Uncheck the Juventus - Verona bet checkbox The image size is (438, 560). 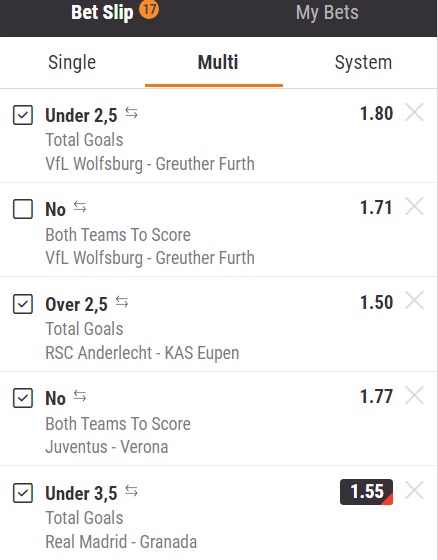(x=23, y=398)
